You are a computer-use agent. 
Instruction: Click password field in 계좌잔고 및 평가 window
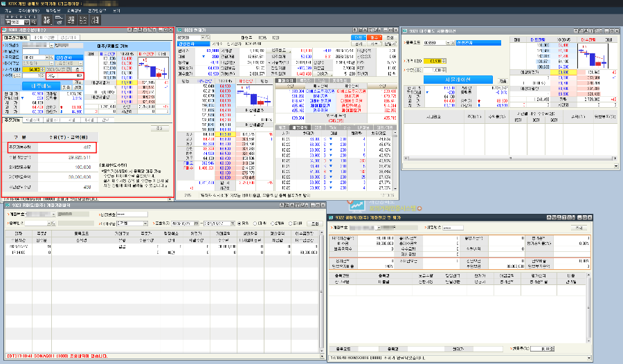(x=453, y=228)
